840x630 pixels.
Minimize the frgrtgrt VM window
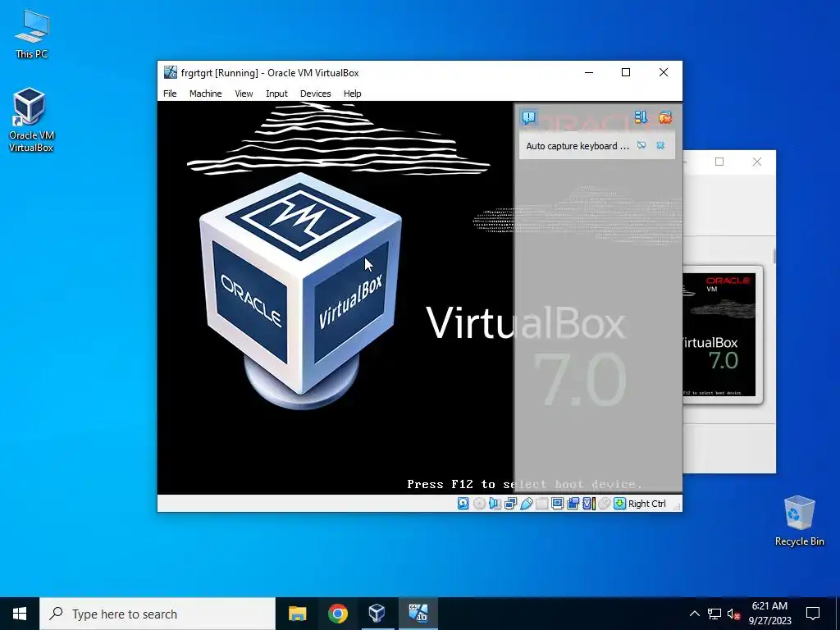click(x=589, y=72)
